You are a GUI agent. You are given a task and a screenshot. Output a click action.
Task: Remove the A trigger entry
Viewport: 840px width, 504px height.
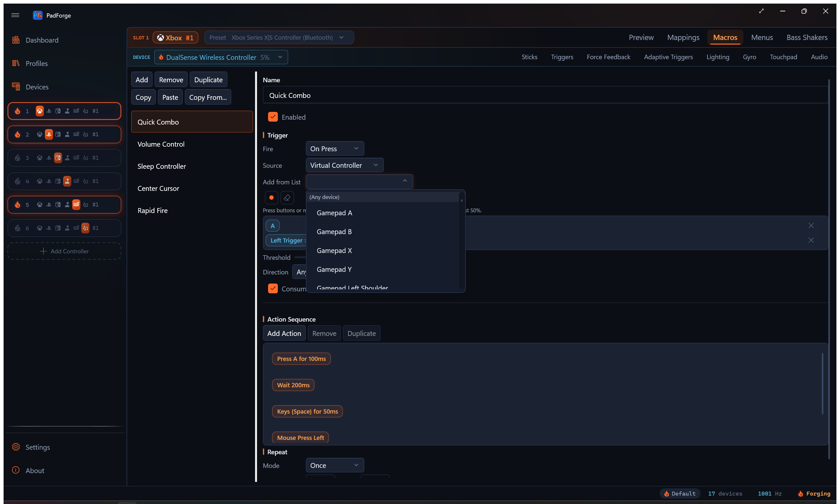pyautogui.click(x=811, y=226)
